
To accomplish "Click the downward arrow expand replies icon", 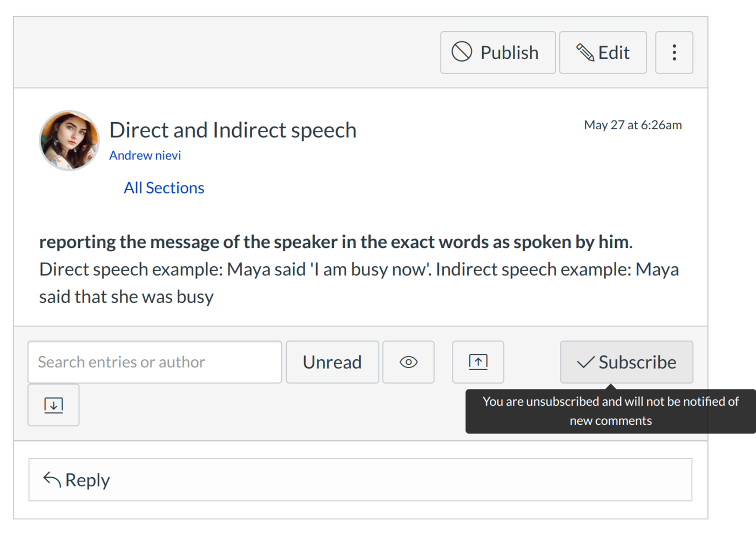I will pyautogui.click(x=53, y=405).
